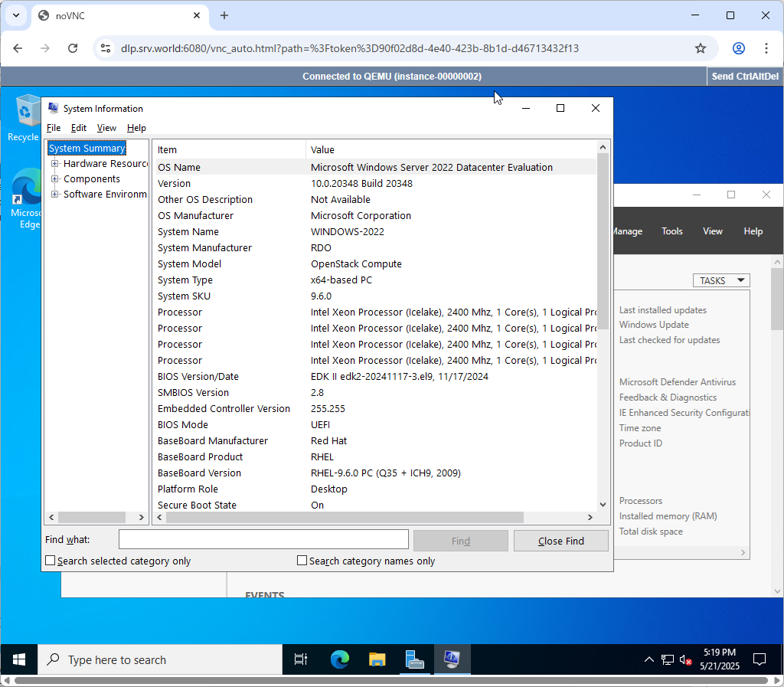This screenshot has width=784, height=687.
Task: Select the Secure Boot State row
Action: pos(376,505)
